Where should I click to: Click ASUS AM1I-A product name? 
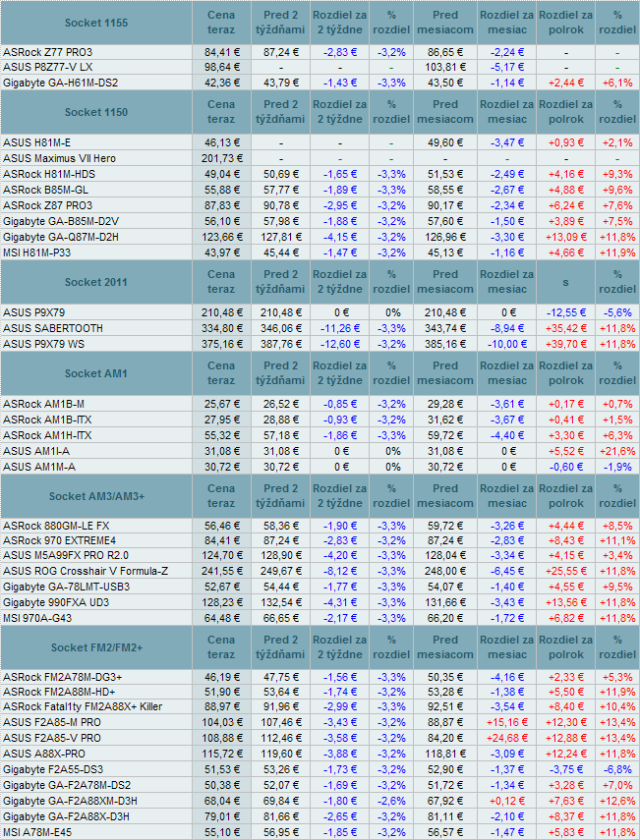click(36, 451)
